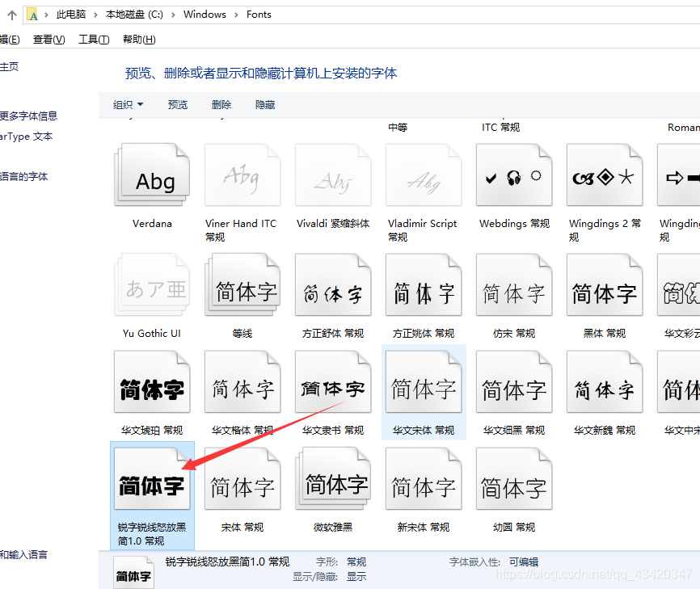Select the highlighted 锐字锐线怒放黑简 thumbnail

coord(152,478)
